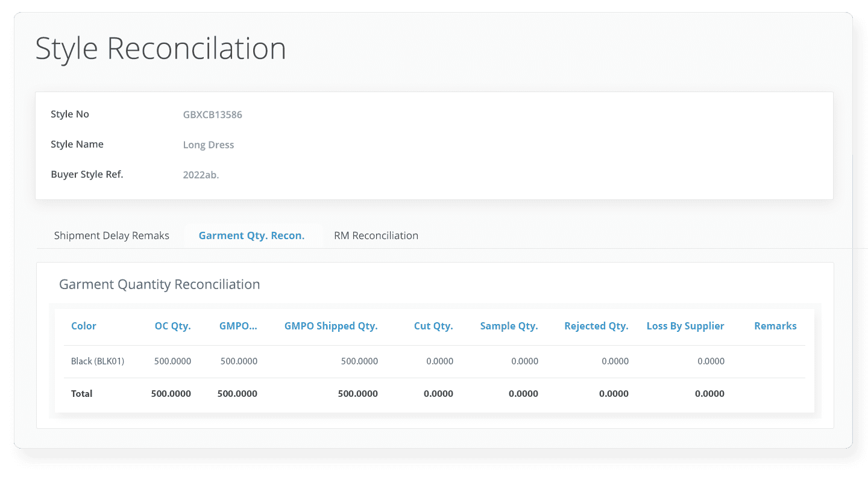Sort by the Color column header

84,326
